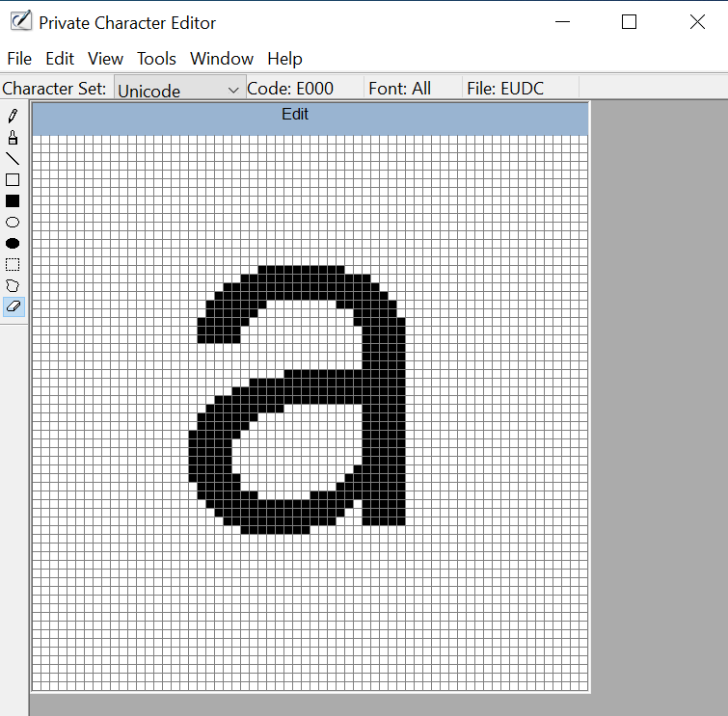Select the Pencil tool
This screenshot has width=728, height=716.
(13, 116)
